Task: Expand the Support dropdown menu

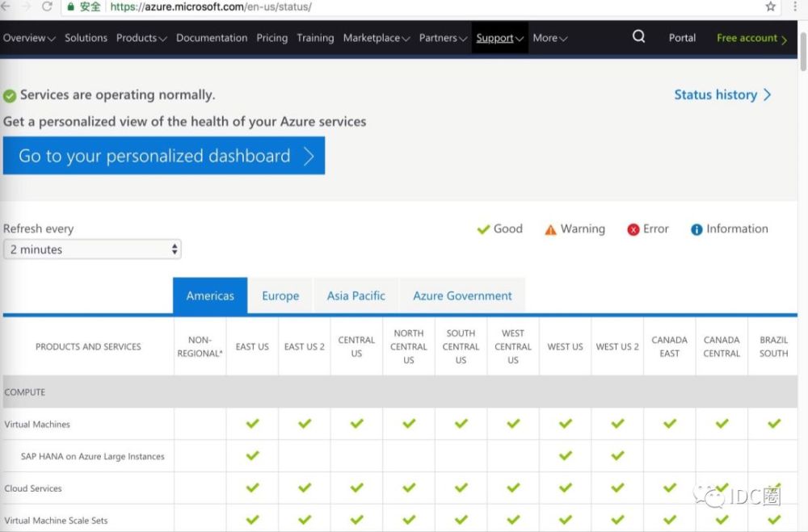Action: (499, 38)
